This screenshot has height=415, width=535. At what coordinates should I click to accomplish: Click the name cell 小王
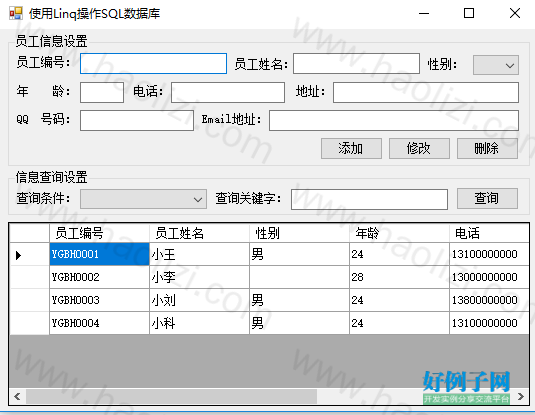coord(199,254)
